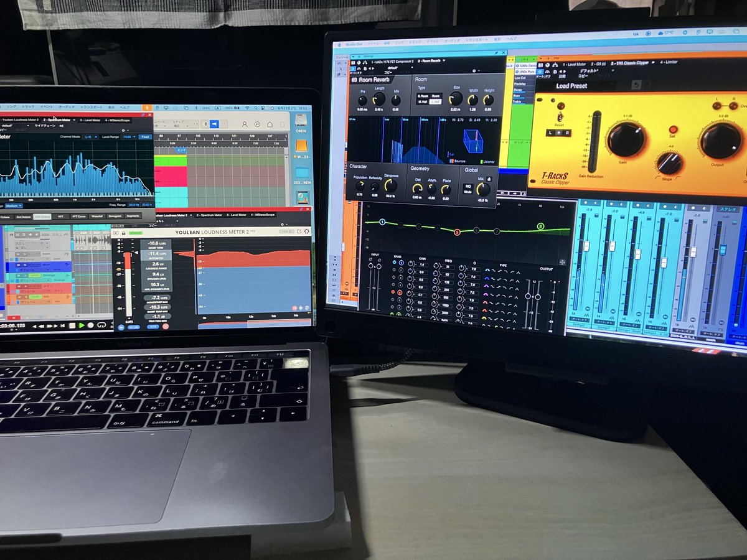Switch to 4 - Limiter tab in mix window
This screenshot has width=747, height=560.
[x=669, y=62]
